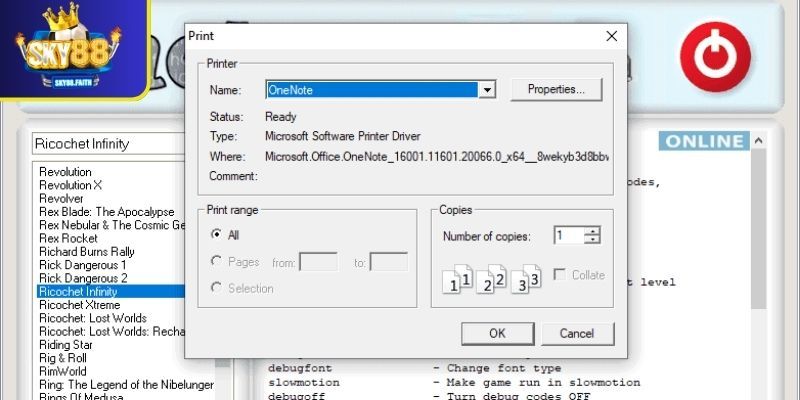The image size is (800, 400).
Task: Cancel the Print dialog
Action: [x=577, y=334]
